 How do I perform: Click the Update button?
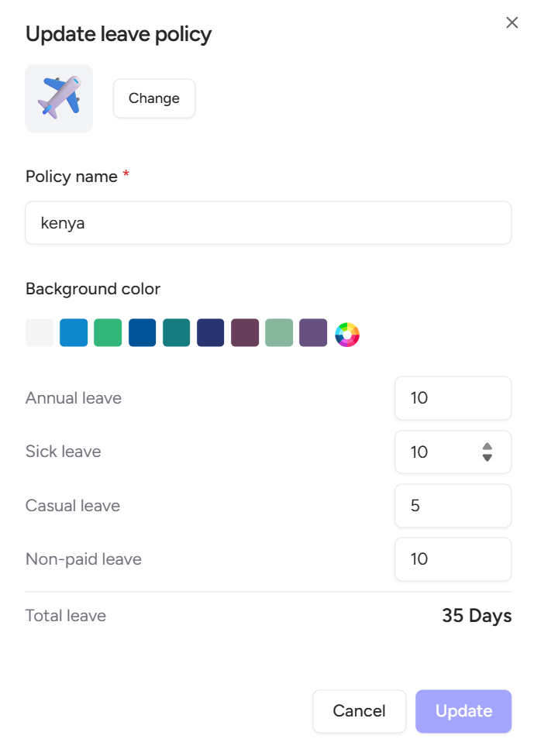463,711
